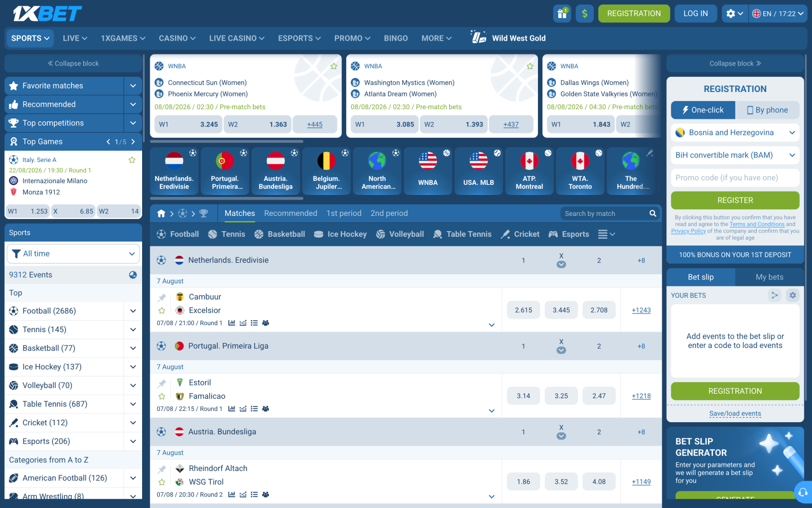Viewport: 812px width, 508px height.
Task: Click the top REGISTRATION button
Action: (x=634, y=14)
